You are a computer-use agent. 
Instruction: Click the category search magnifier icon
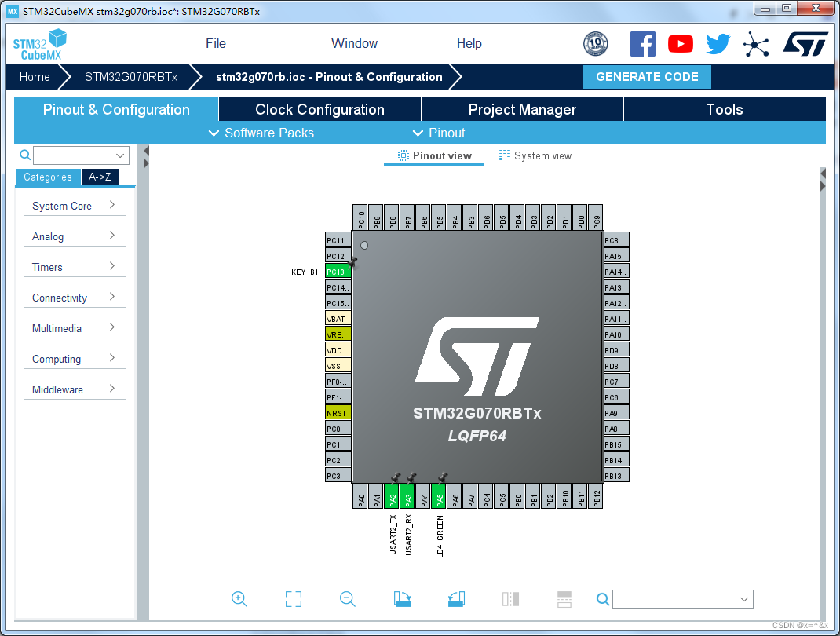24,155
